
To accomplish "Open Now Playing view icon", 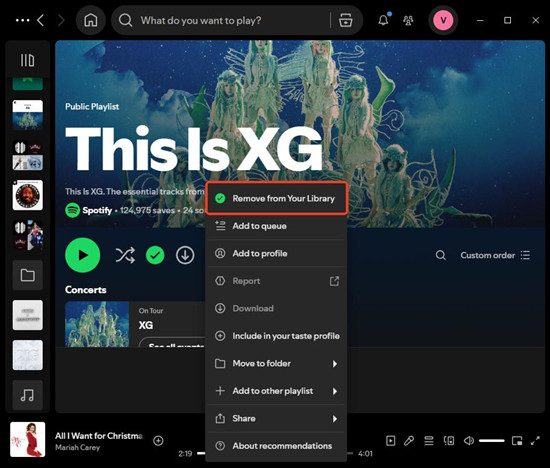I will click(x=390, y=441).
